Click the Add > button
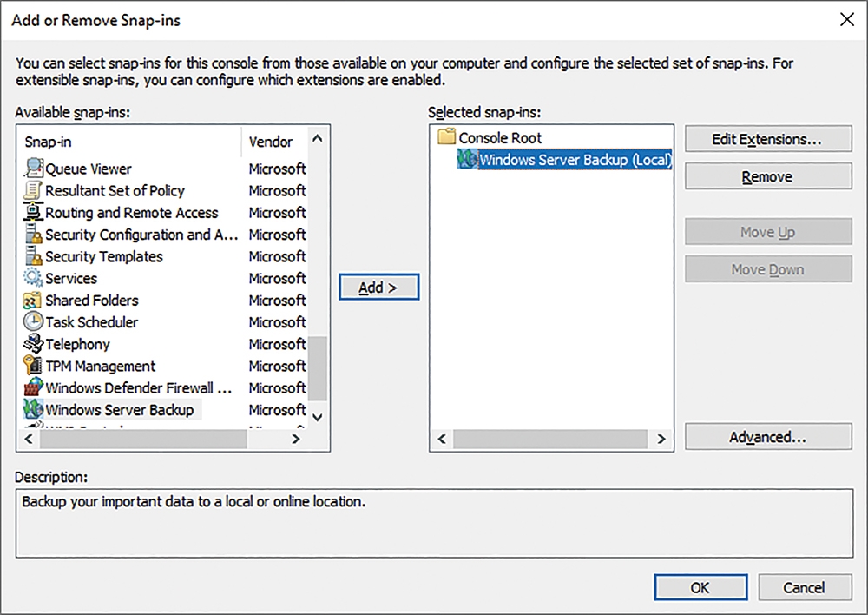Viewport: 868px width, 615px height. (x=378, y=287)
